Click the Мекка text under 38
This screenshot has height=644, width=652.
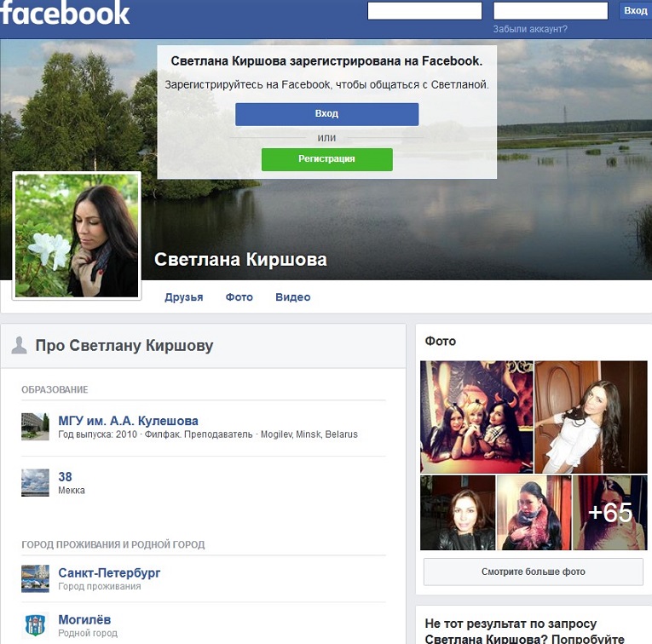72,491
